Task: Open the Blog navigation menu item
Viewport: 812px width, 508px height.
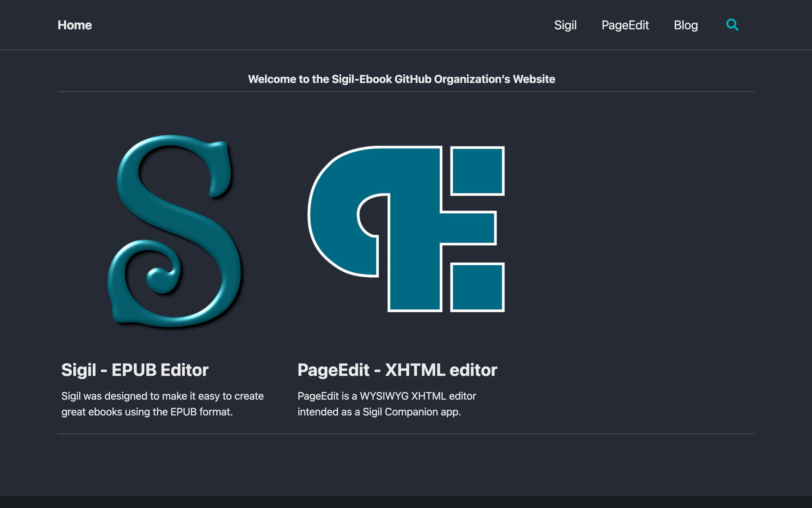Action: (x=685, y=25)
